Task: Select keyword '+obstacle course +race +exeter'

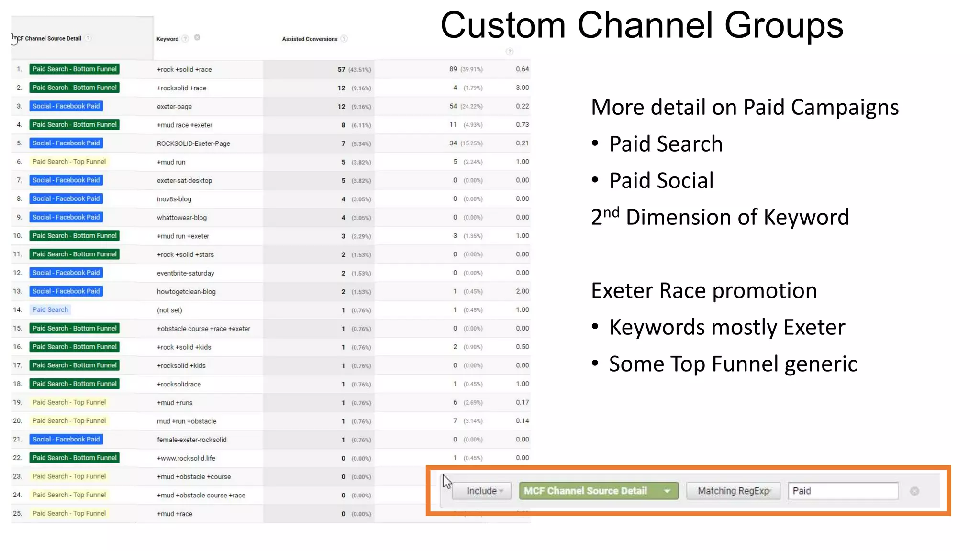Action: click(x=203, y=329)
